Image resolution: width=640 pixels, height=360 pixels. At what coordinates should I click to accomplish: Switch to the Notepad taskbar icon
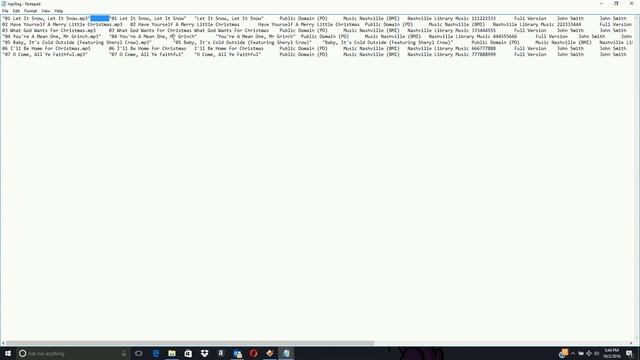(286, 353)
